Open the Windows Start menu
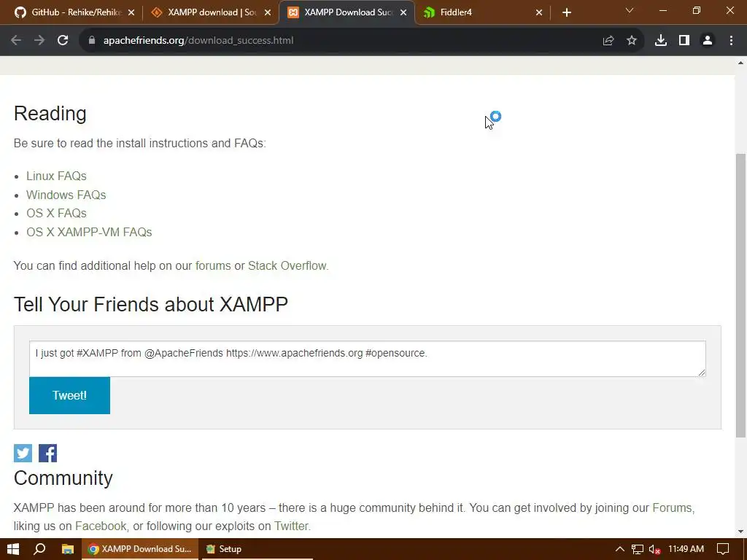This screenshot has height=560, width=747. coord(13,549)
